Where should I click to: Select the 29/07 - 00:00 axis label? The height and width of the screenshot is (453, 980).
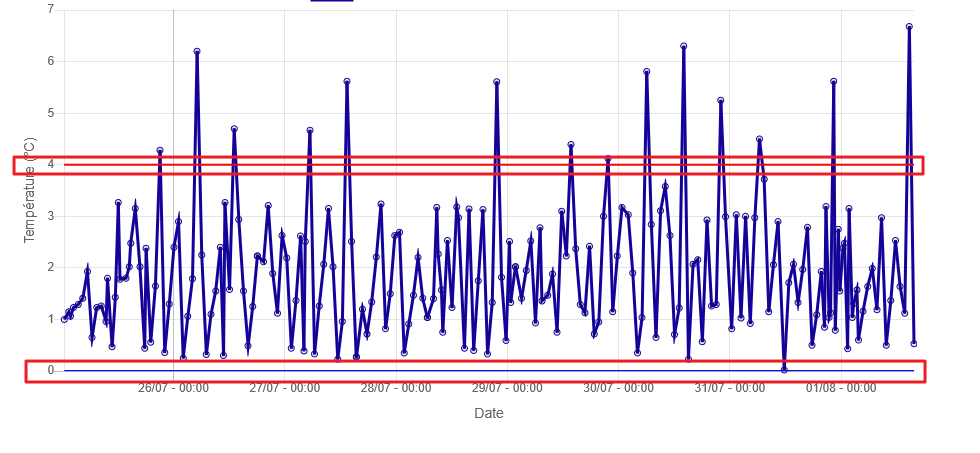tap(508, 388)
